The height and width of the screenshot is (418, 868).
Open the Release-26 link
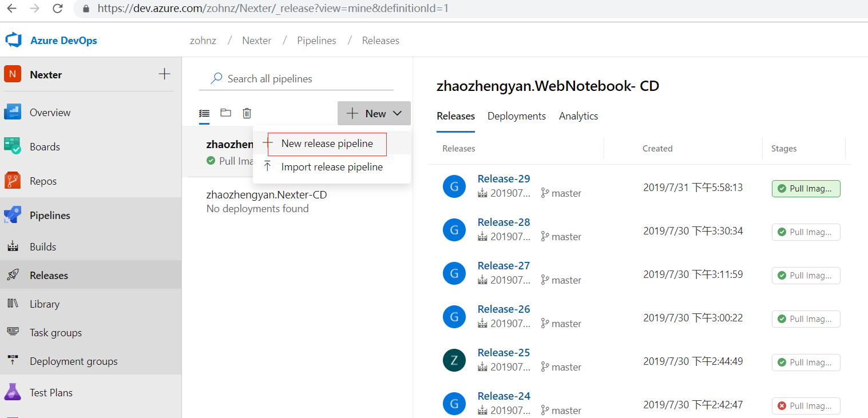click(504, 309)
